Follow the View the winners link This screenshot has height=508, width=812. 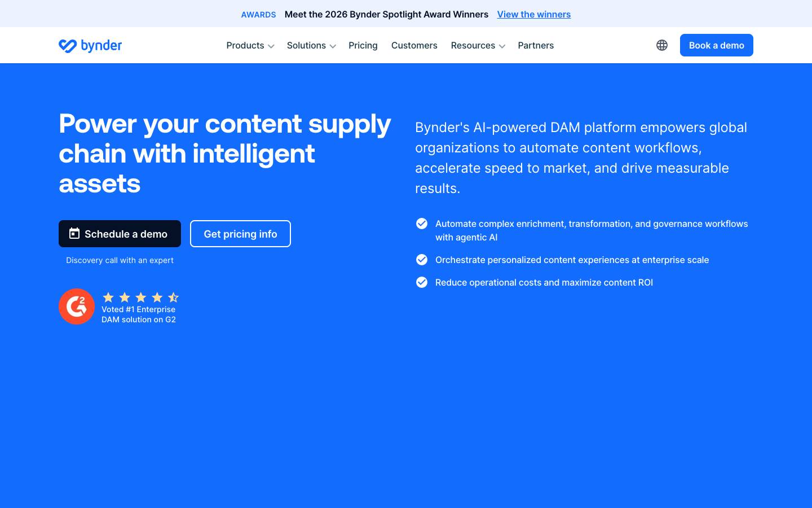pos(534,14)
